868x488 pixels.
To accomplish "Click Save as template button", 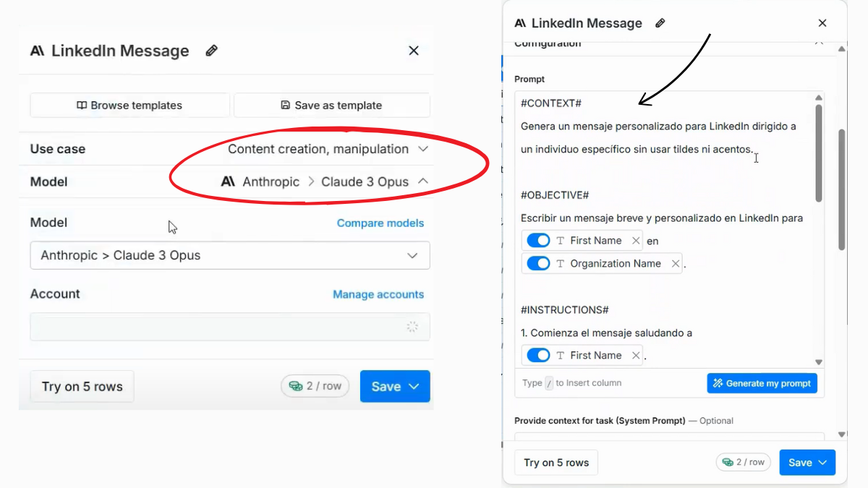I will point(331,105).
